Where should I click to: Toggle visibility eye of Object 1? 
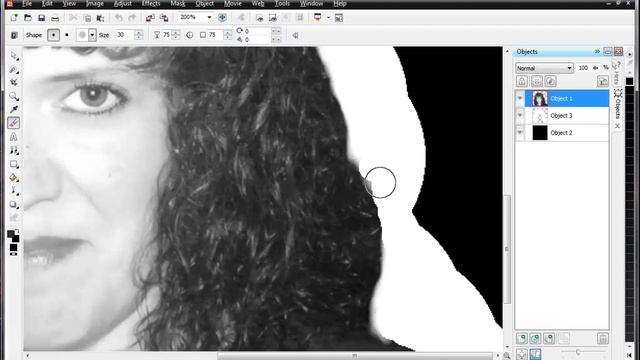pos(520,98)
